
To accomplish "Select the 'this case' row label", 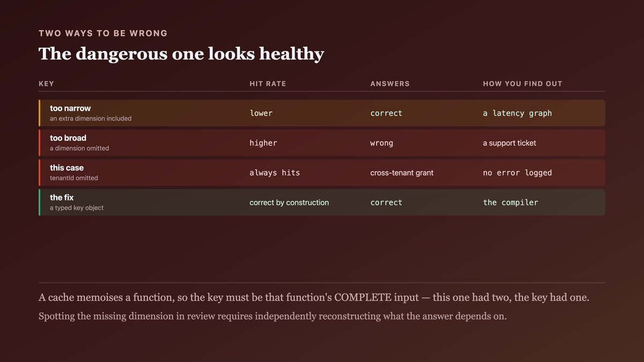I will (67, 168).
